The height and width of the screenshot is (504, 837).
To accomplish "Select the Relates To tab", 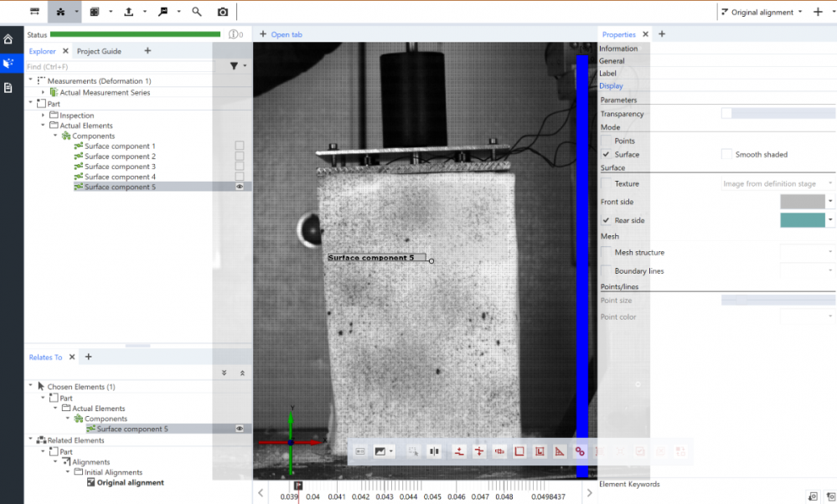I will click(45, 357).
